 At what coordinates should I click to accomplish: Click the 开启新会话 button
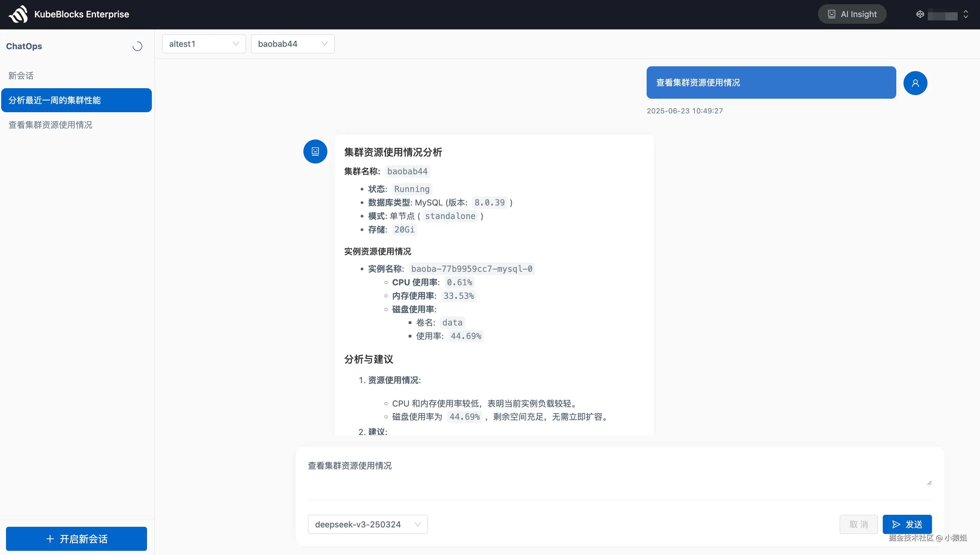pyautogui.click(x=76, y=538)
